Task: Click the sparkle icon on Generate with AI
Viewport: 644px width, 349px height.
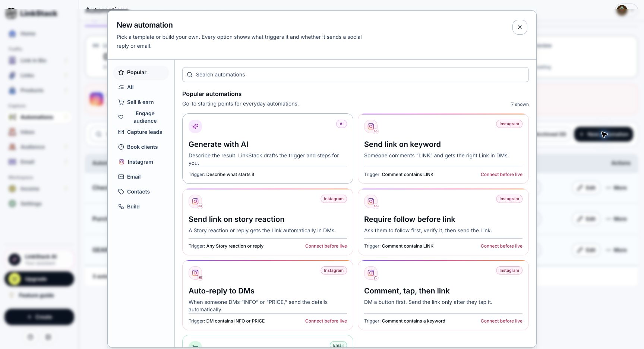Action: [x=195, y=126]
